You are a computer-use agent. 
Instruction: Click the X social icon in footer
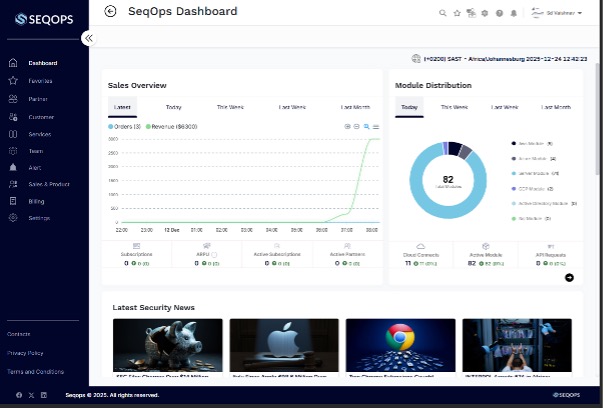(x=31, y=395)
